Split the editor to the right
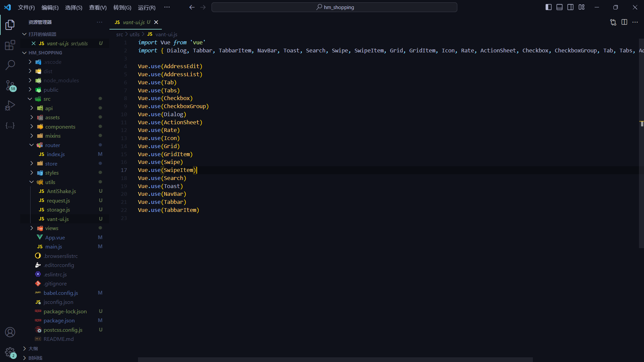Viewport: 644px width, 362px height. (x=624, y=22)
